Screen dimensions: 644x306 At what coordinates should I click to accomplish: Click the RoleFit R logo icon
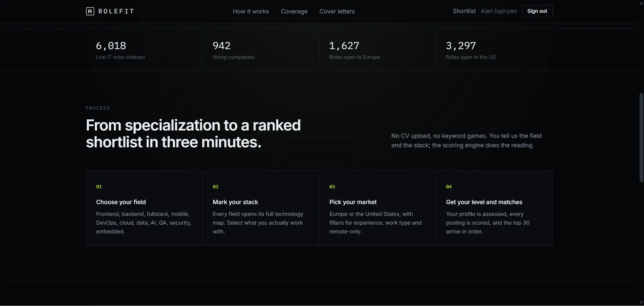click(x=90, y=11)
